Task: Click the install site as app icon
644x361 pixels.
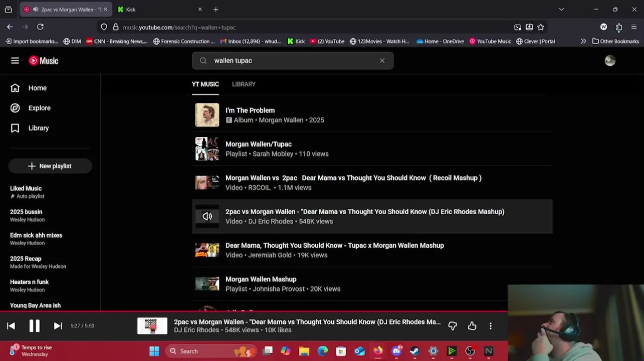Action: [529, 27]
